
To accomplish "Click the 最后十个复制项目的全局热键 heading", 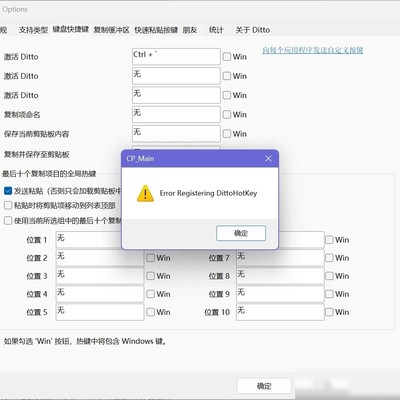I will (x=49, y=174).
